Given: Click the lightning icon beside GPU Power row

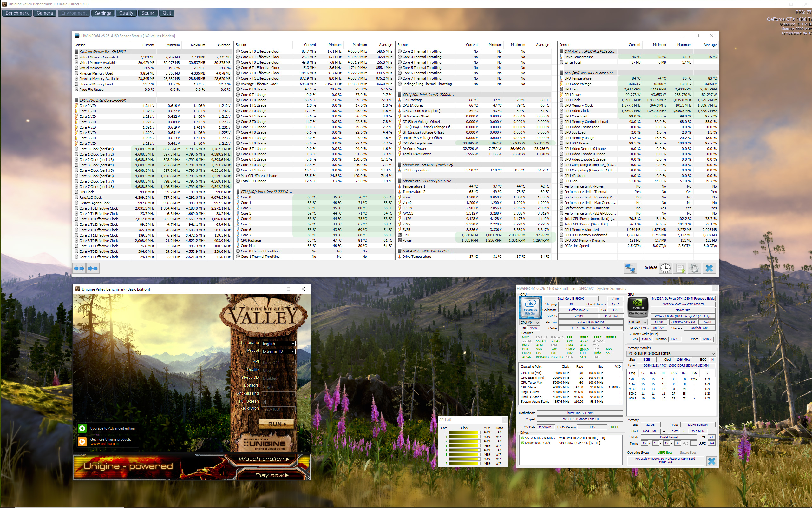Looking at the screenshot, I should point(562,94).
